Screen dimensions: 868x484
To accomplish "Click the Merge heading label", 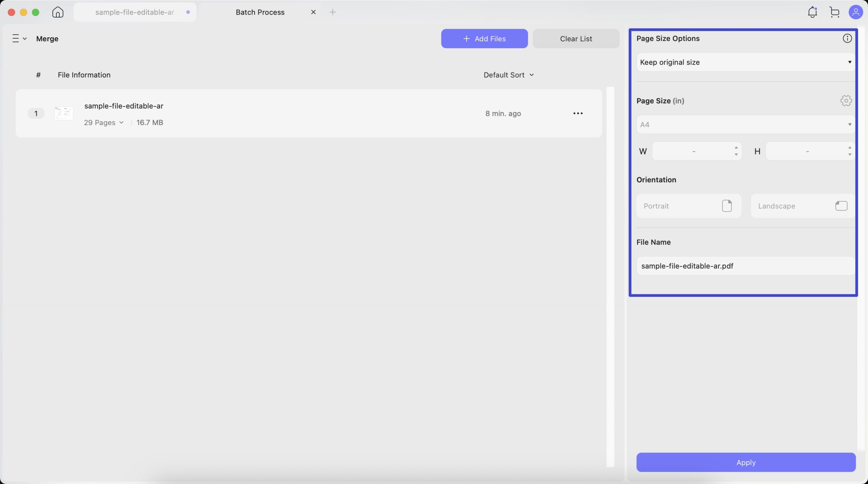I will click(47, 39).
